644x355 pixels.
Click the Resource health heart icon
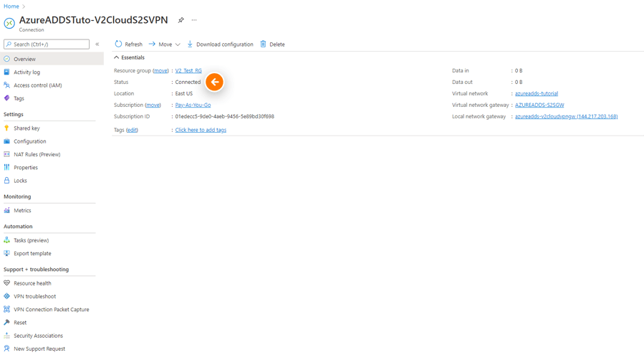[x=6, y=283]
